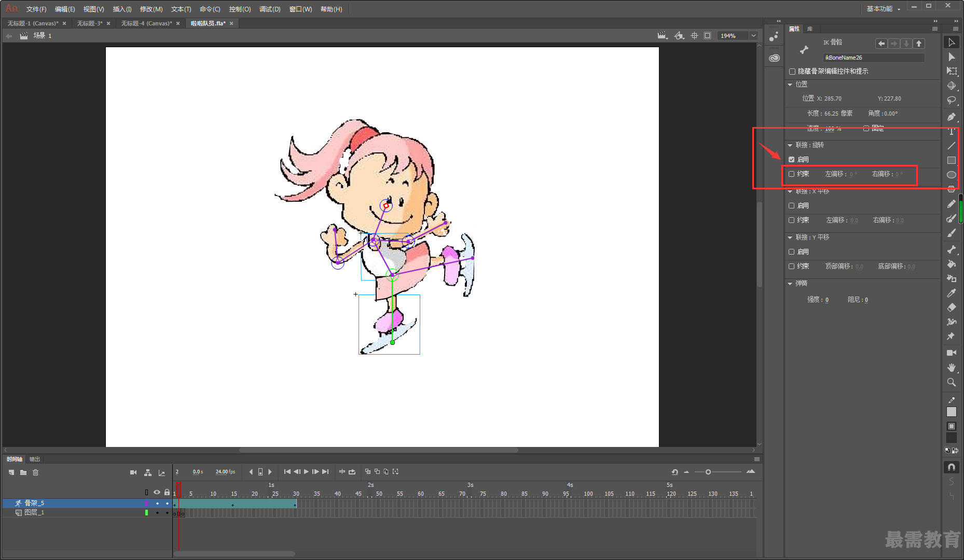Select the Hand tool
Screen dimensions: 964x560
coord(951,367)
